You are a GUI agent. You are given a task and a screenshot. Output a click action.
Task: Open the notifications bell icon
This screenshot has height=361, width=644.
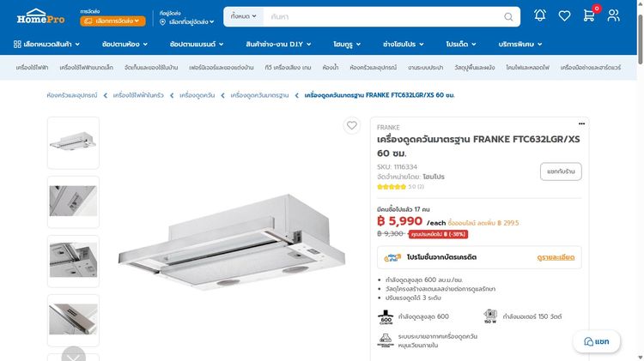pyautogui.click(x=540, y=15)
